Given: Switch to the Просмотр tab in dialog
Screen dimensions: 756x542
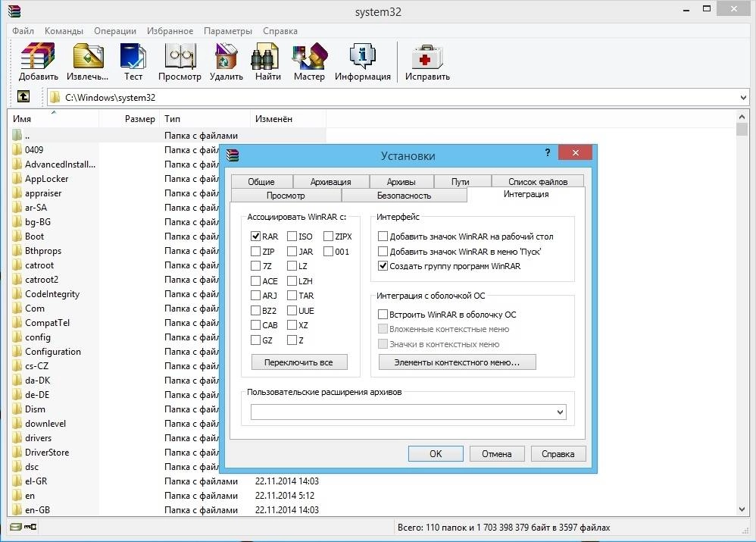Looking at the screenshot, I should point(286,196).
